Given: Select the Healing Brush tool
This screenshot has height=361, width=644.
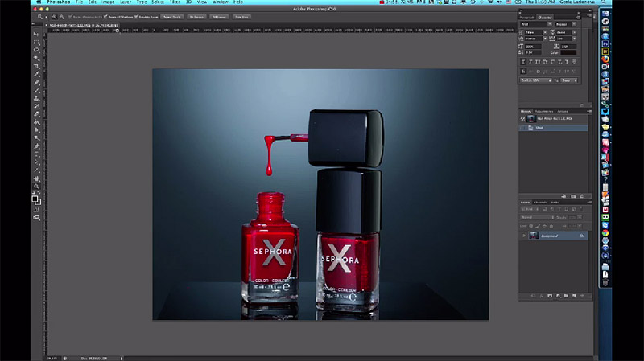Looking at the screenshot, I should pyautogui.click(x=36, y=83).
